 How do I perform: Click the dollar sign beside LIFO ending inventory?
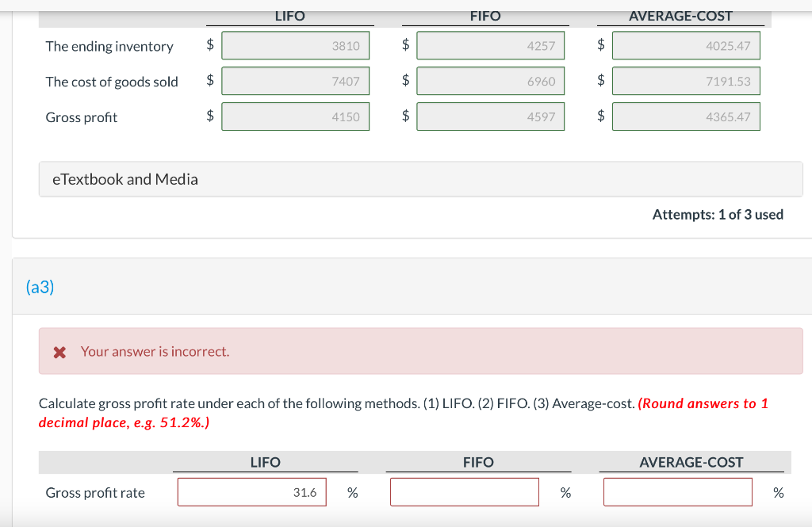click(209, 45)
